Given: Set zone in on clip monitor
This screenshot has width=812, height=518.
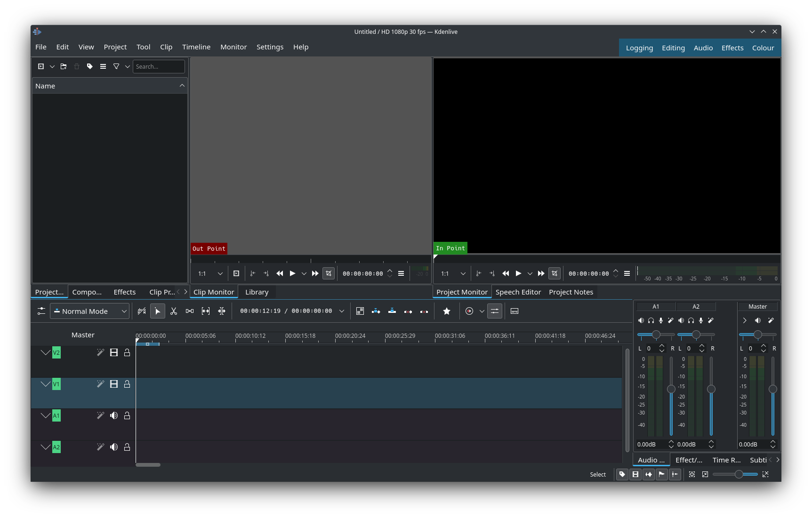Looking at the screenshot, I should coord(253,273).
